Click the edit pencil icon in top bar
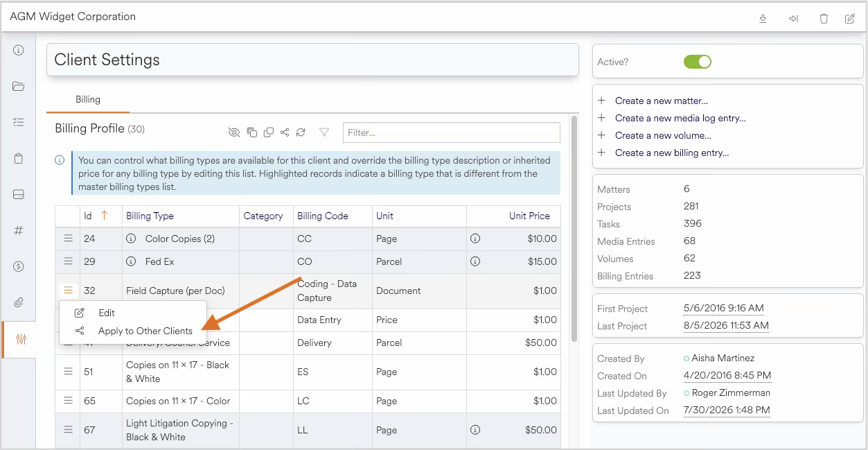The height and width of the screenshot is (450, 868). [850, 19]
